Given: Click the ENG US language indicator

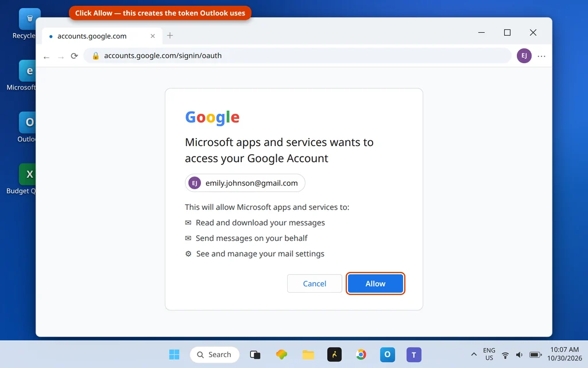Looking at the screenshot, I should coord(489,354).
